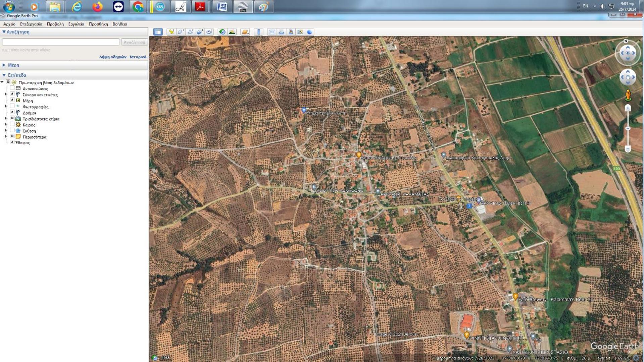Click the zoom slider handle on map
This screenshot has width=644, height=362.
628,128
